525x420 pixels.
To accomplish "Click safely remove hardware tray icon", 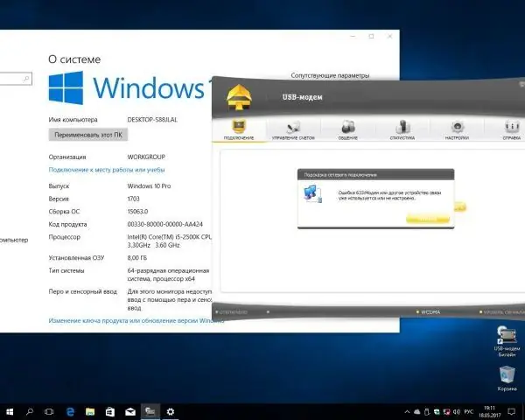I will 427,411.
